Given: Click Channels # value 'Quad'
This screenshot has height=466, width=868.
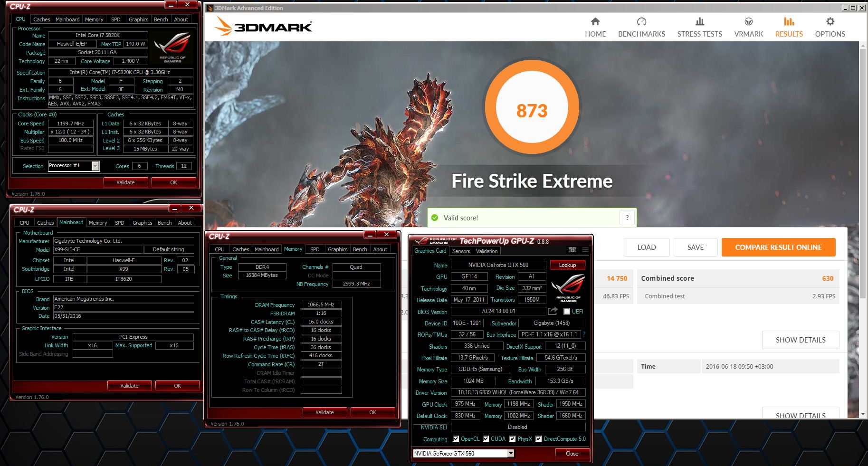Looking at the screenshot, I should [x=356, y=267].
